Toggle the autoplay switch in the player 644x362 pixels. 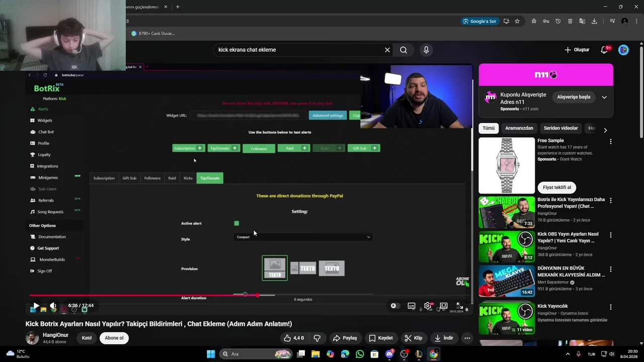click(x=394, y=306)
